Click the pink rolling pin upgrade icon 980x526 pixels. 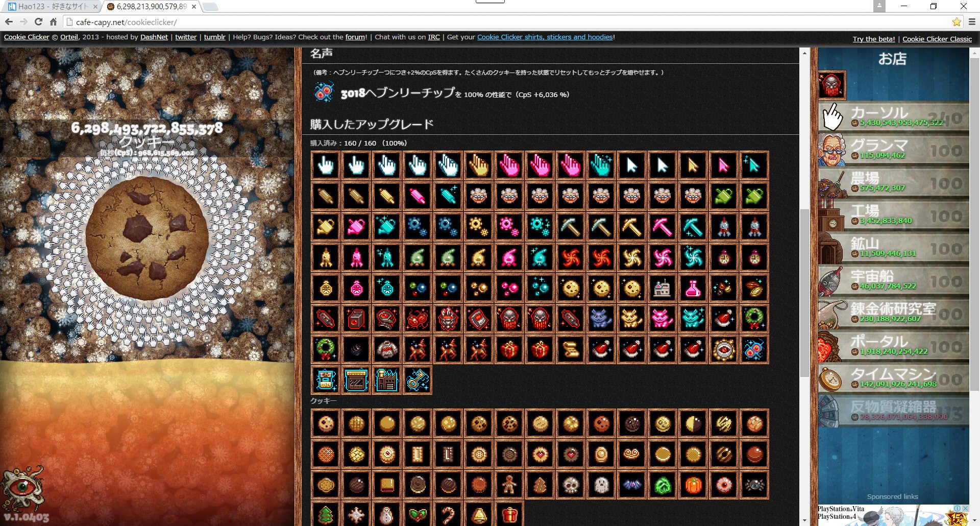click(418, 196)
